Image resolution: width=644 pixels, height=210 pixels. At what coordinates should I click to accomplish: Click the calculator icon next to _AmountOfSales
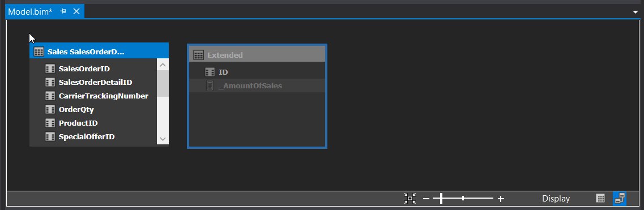click(210, 85)
